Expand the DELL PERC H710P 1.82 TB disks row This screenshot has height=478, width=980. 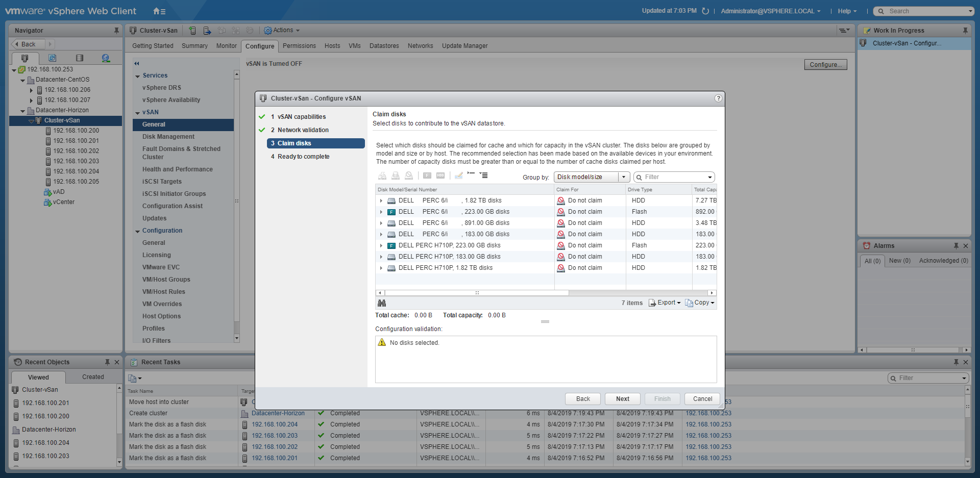click(381, 268)
